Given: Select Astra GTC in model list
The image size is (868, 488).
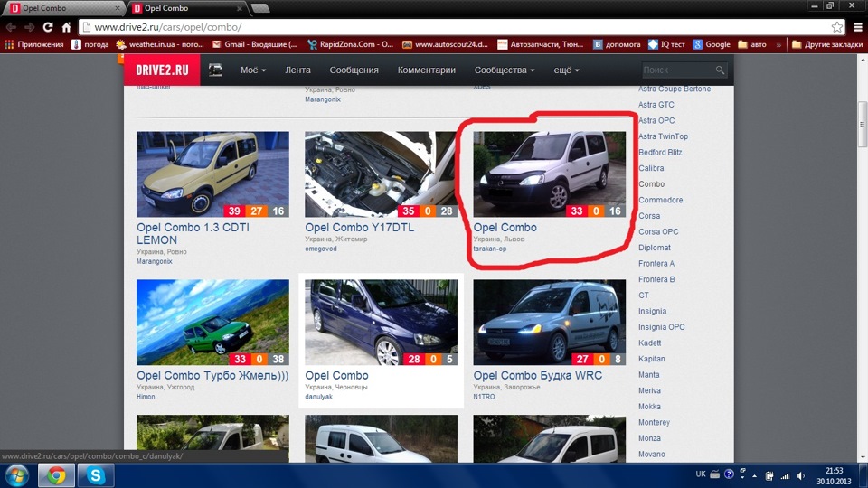Looking at the screenshot, I should click(656, 105).
